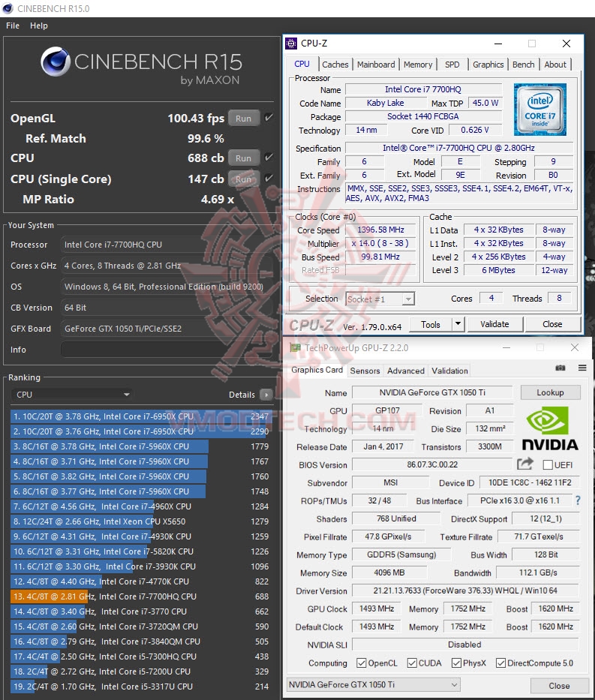The height and width of the screenshot is (700, 595).
Task: Select ranking row i7-4770K at 4.40 GHz
Action: (x=140, y=581)
